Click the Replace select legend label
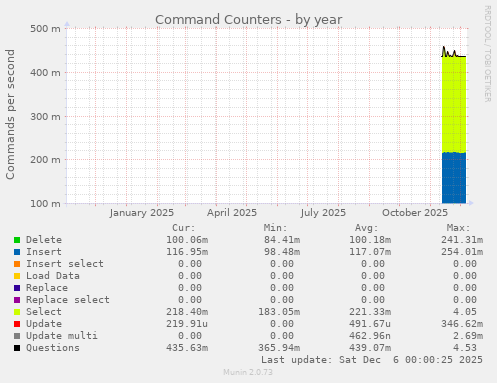The width and height of the screenshot is (497, 383). tap(68, 300)
